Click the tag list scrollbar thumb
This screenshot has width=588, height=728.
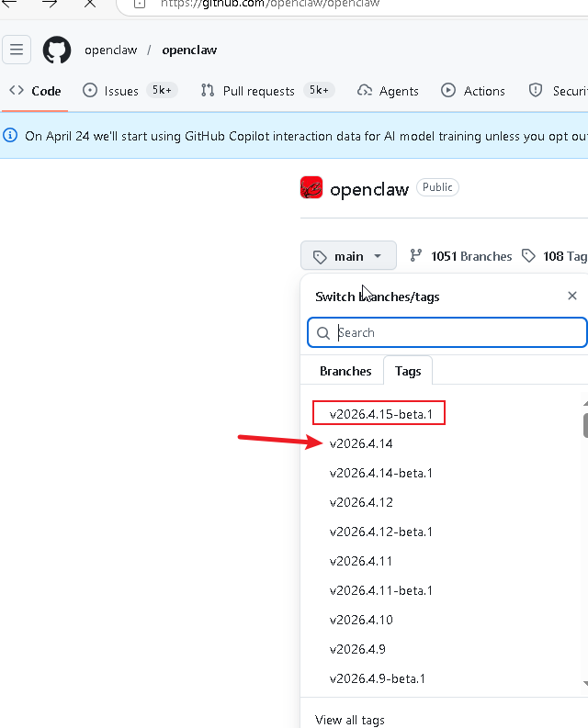(x=585, y=425)
